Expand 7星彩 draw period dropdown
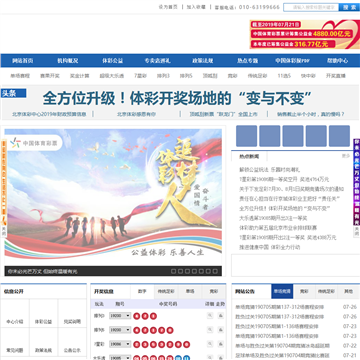This screenshot has height=360, width=360. pyautogui.click(x=120, y=344)
